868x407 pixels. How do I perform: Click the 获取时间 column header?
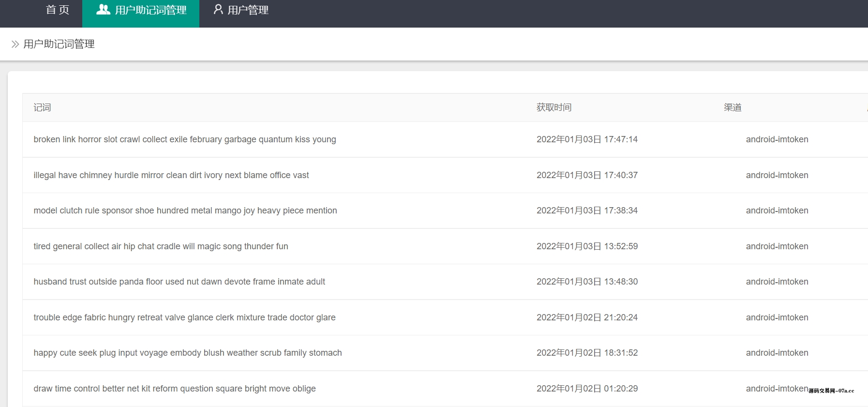[554, 107]
